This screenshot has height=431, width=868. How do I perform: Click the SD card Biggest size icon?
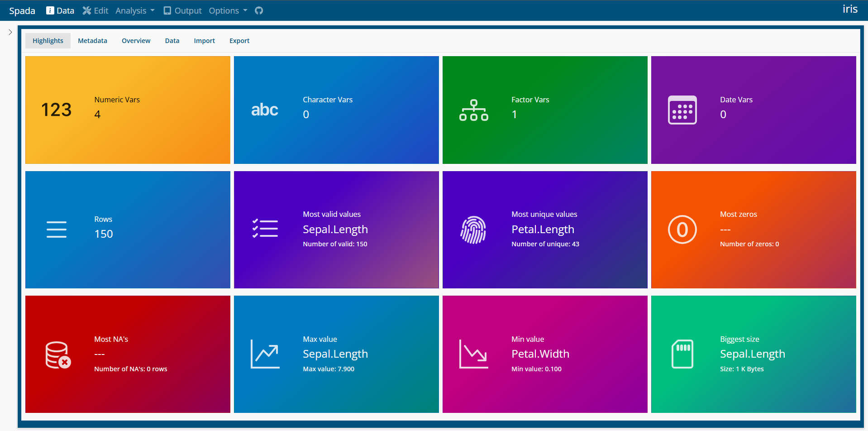click(682, 354)
